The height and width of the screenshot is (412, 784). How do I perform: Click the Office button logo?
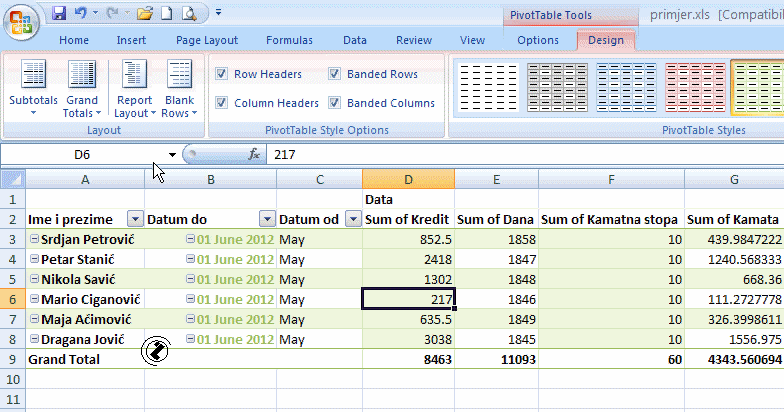pyautogui.click(x=22, y=19)
